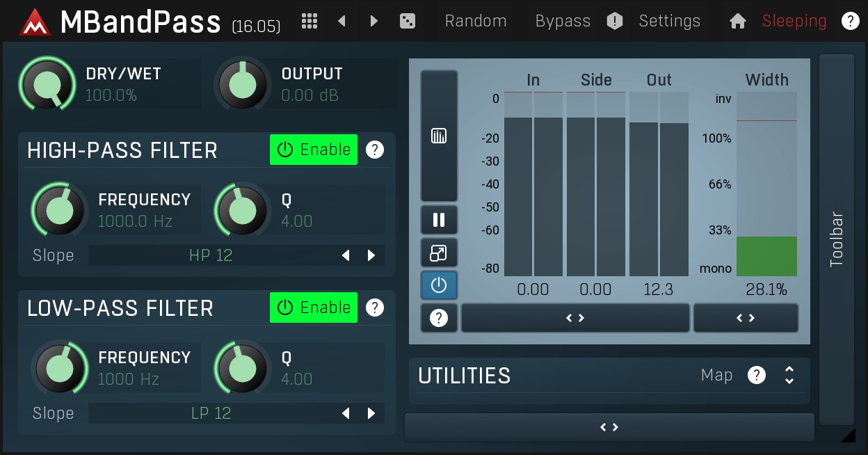Click the Low-Pass Frequency 1000 Hz value
The height and width of the screenshot is (455, 868).
click(x=129, y=379)
